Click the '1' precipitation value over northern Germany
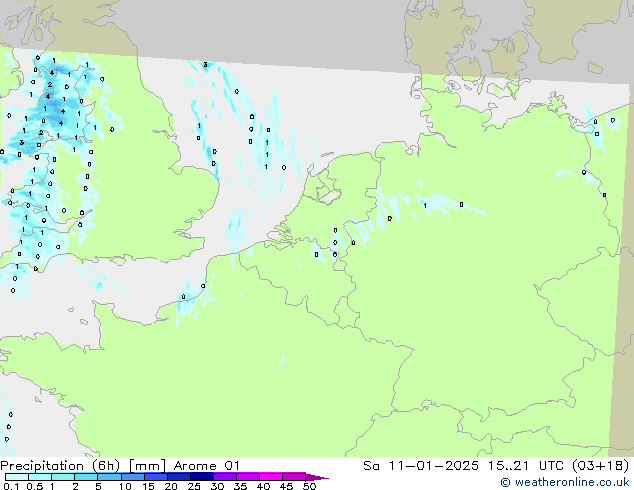 pos(425,206)
